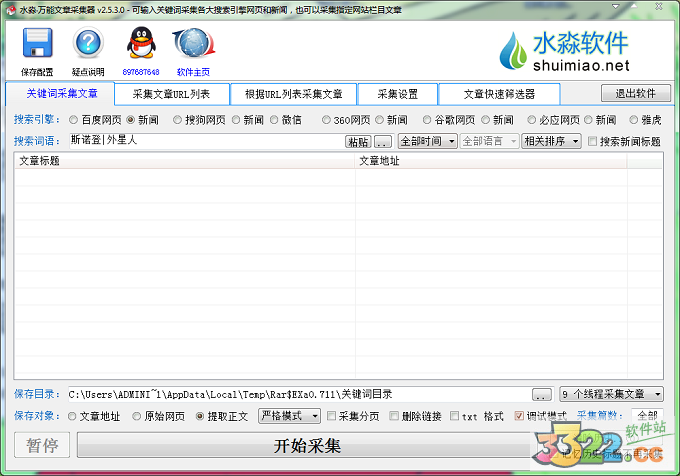Select the 360 新闻 radio option
The height and width of the screenshot is (476, 680).
[379, 120]
